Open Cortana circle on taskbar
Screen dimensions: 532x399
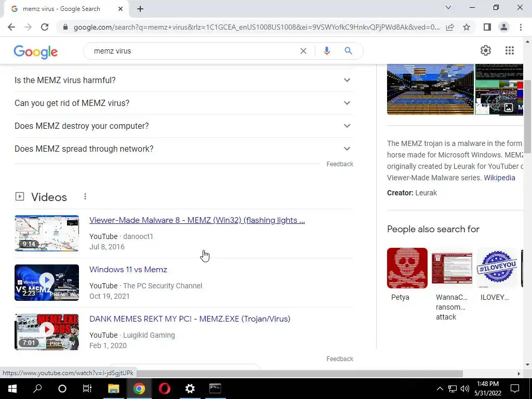pyautogui.click(x=62, y=389)
